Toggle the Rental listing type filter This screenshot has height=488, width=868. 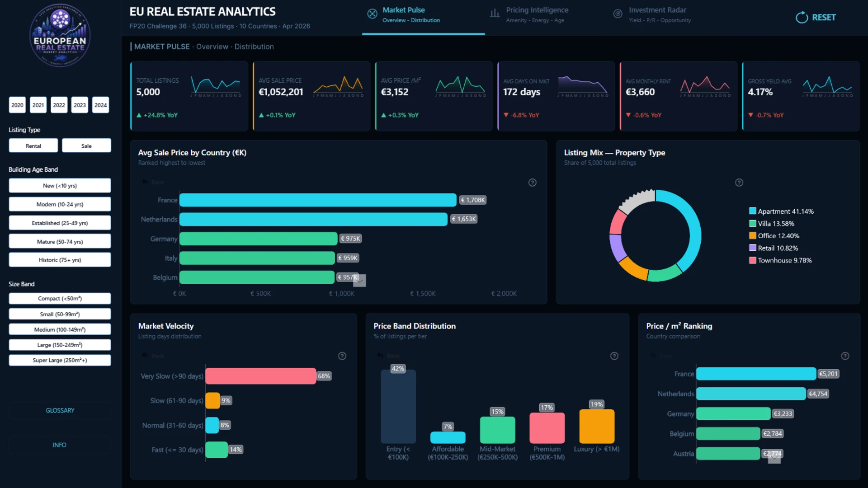33,146
